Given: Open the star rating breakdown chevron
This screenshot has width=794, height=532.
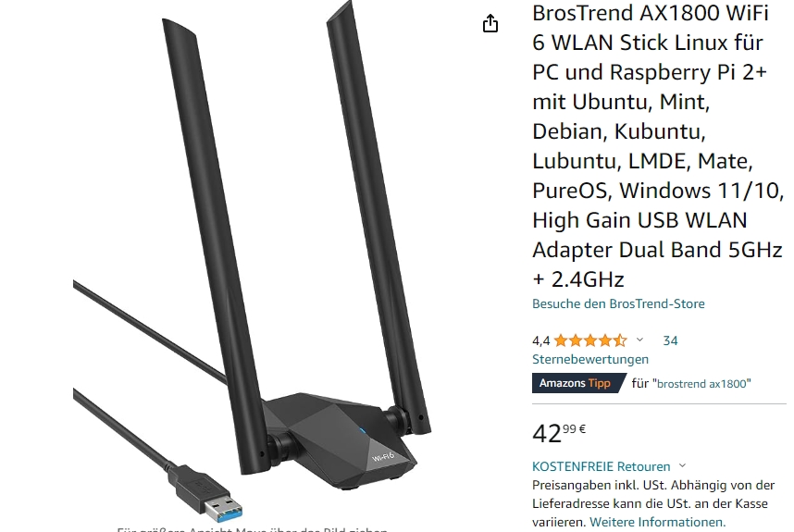Looking at the screenshot, I should click(639, 340).
